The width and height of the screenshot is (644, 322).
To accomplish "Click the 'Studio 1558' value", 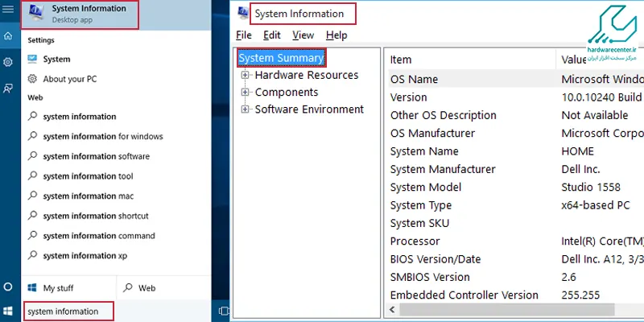I will (x=591, y=188).
